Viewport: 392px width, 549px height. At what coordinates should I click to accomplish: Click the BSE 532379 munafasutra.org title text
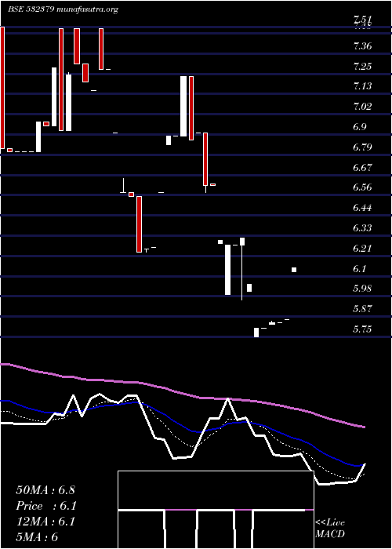coord(63,9)
